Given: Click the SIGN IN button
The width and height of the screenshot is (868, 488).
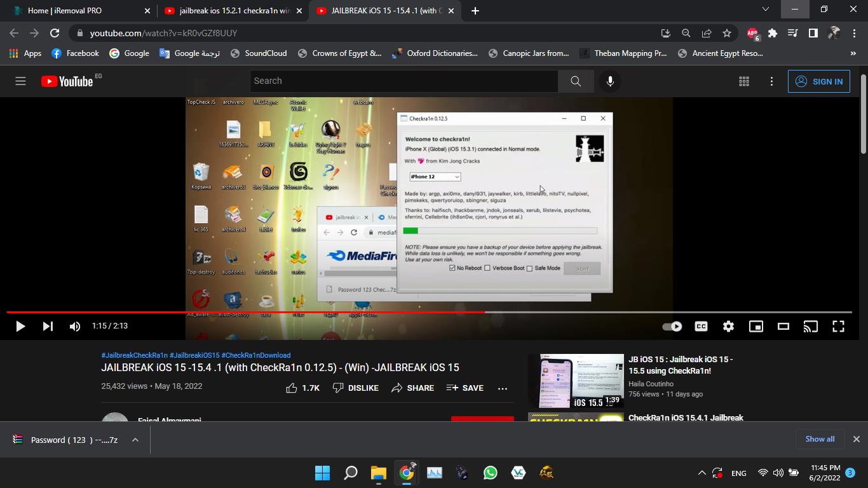Looking at the screenshot, I should [x=818, y=81].
